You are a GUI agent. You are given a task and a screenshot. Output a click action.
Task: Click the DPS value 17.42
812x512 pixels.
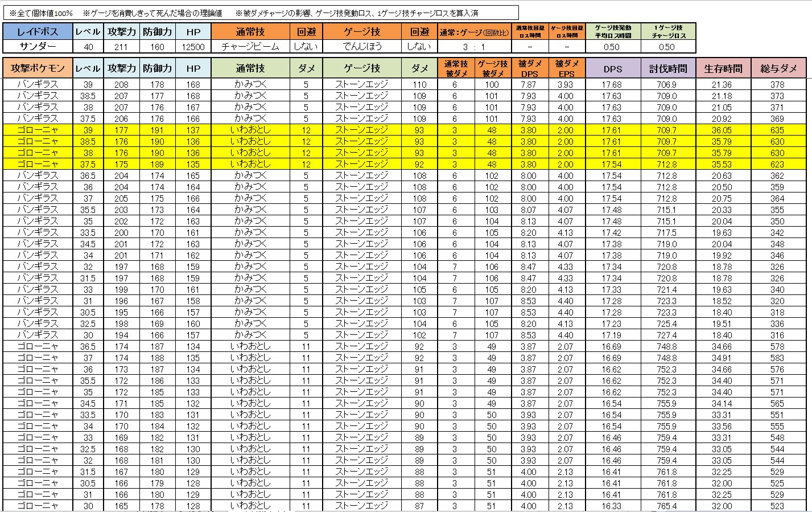pos(612,232)
